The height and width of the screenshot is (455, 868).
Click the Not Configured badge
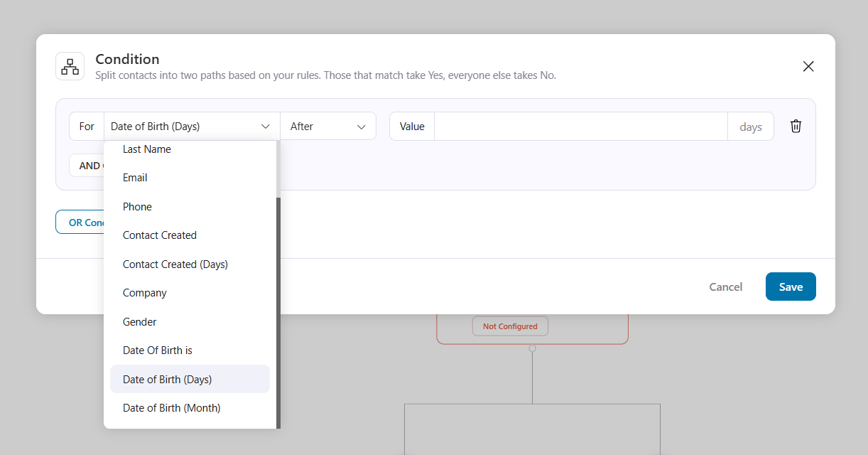pyautogui.click(x=510, y=326)
